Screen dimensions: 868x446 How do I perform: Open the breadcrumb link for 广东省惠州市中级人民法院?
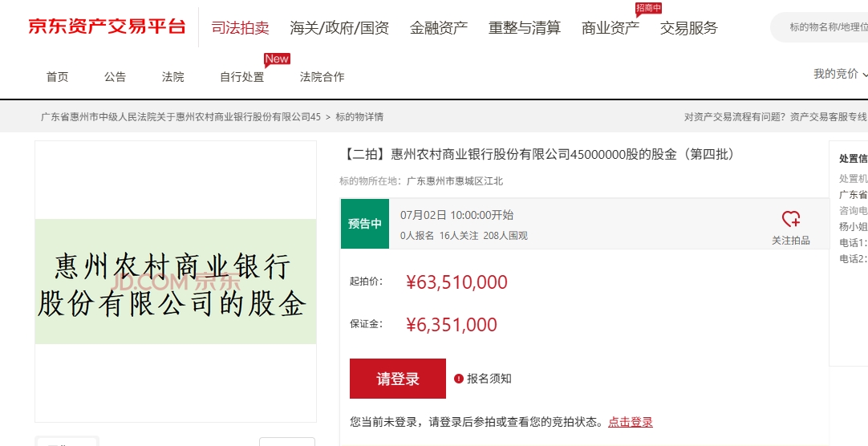pos(181,117)
